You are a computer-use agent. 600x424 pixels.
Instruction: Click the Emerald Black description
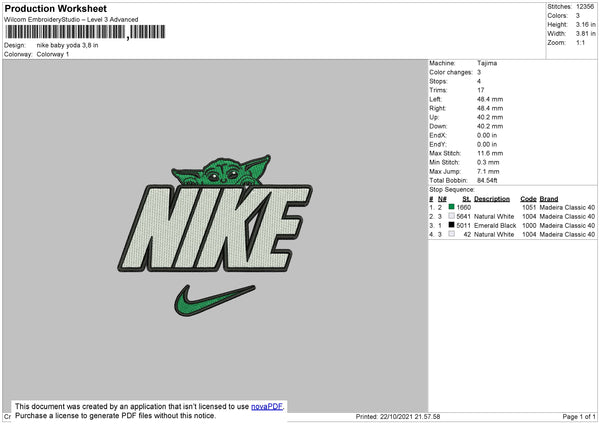coord(495,225)
